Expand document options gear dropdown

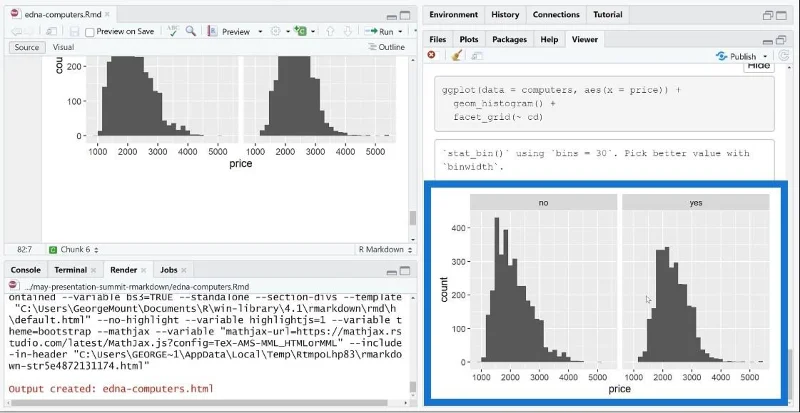pyautogui.click(x=288, y=32)
